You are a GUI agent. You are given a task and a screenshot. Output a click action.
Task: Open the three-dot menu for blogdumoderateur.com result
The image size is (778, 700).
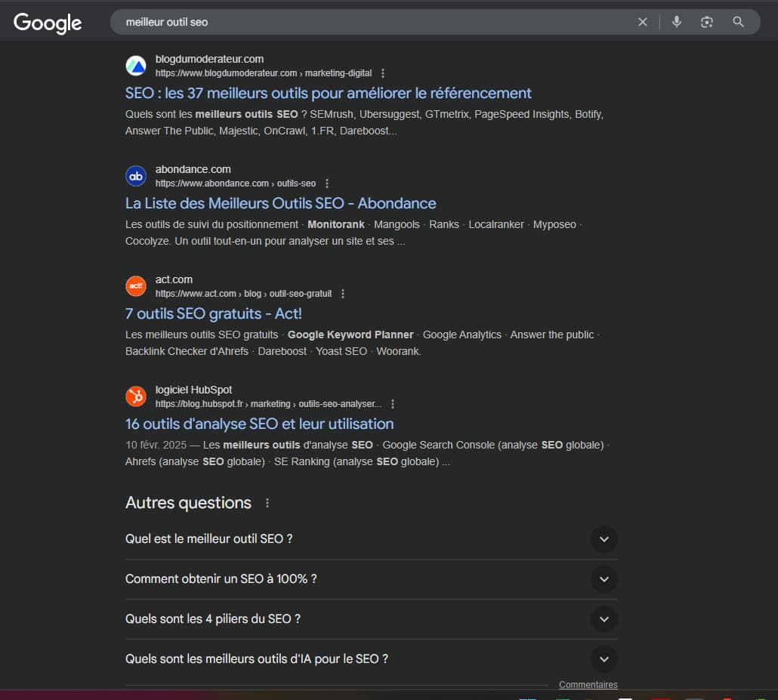pos(383,73)
